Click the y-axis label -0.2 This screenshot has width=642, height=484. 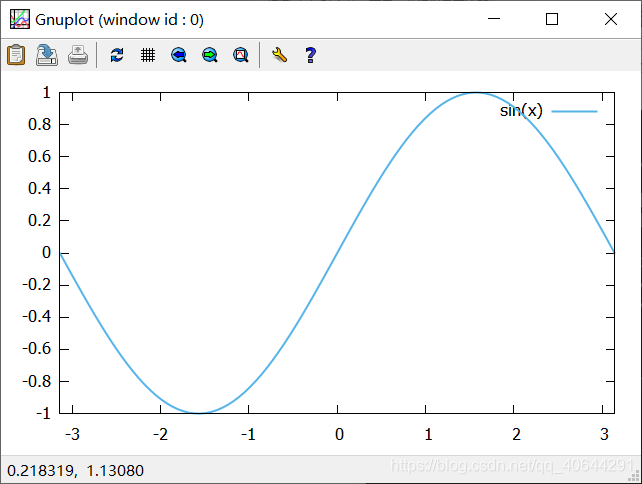[36, 285]
